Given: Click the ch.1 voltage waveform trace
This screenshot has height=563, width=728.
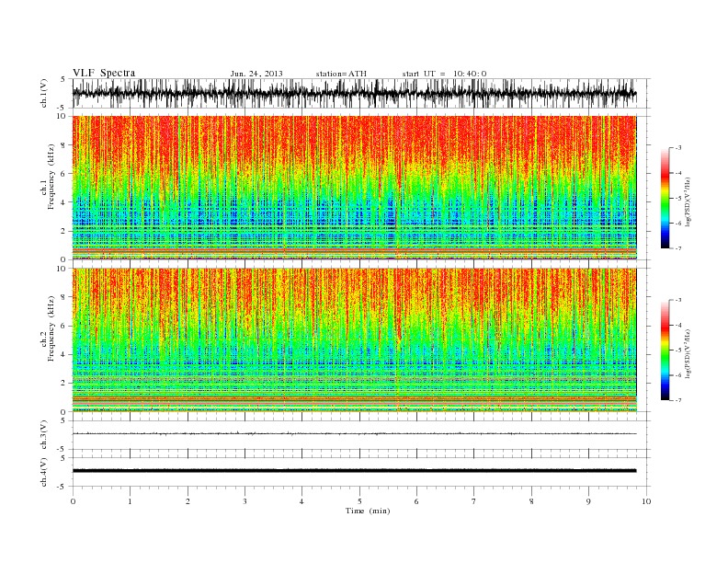Looking at the screenshot, I should 354,93.
